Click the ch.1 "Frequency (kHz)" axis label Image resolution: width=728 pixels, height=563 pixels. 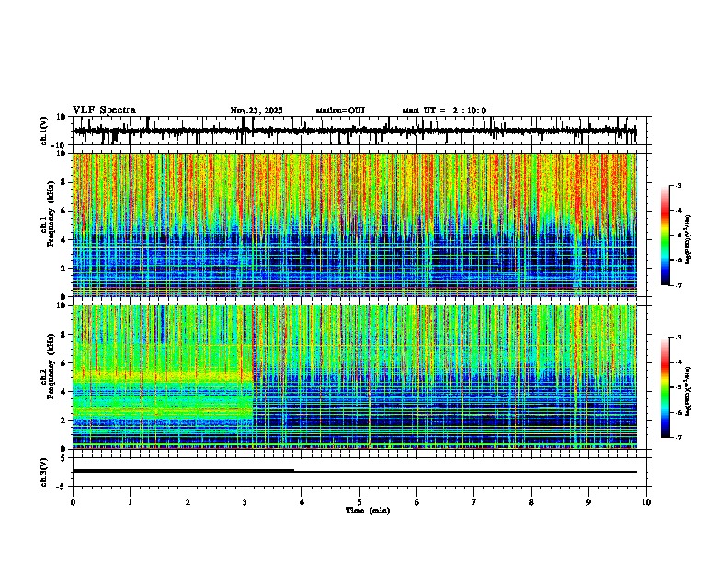point(51,214)
